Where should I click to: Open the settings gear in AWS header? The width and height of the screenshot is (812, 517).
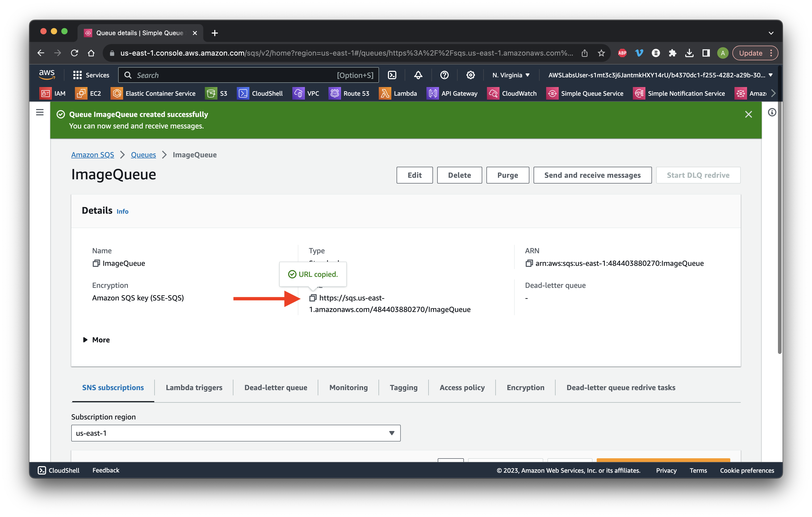pos(470,75)
